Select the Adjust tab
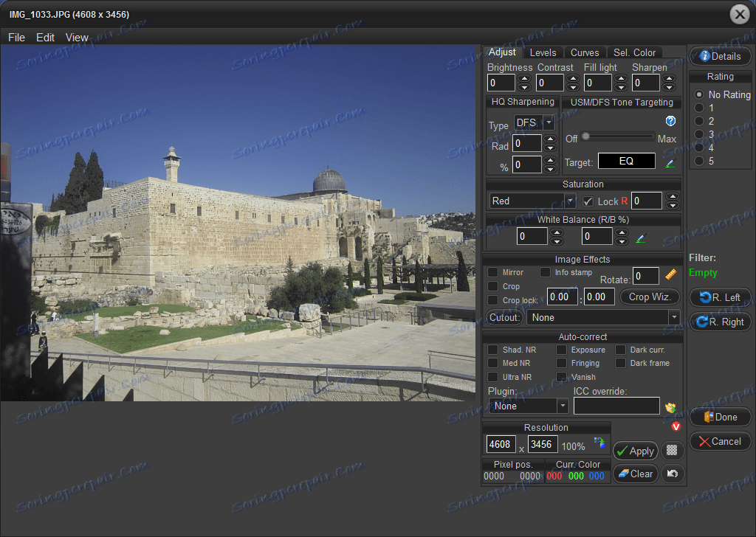The image size is (756, 537). coord(502,52)
